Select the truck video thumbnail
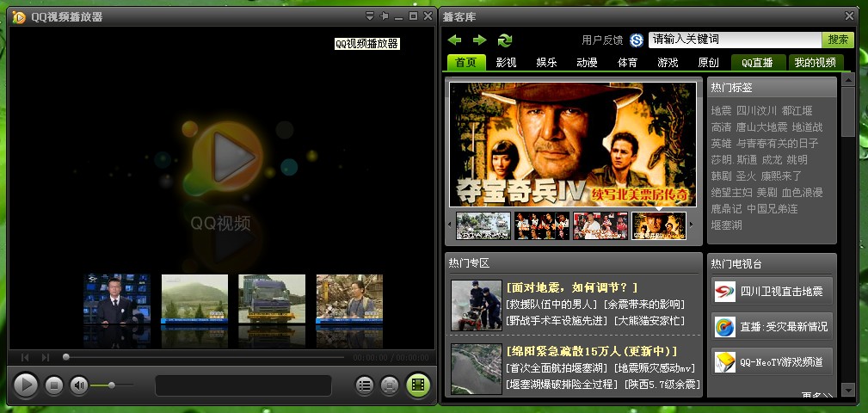868x413 pixels. click(x=272, y=299)
